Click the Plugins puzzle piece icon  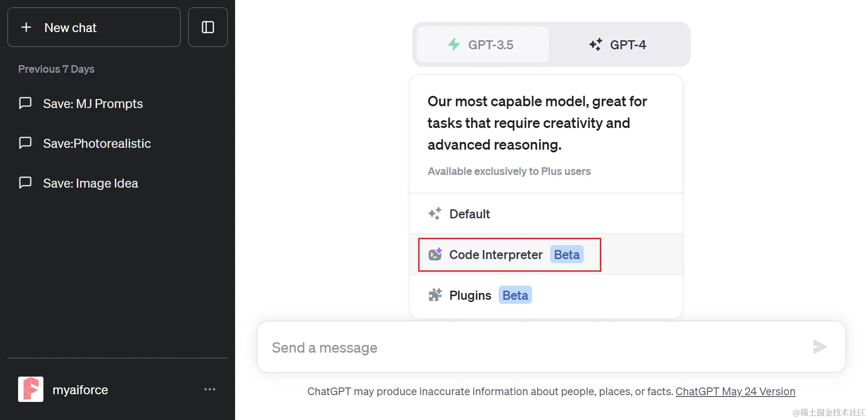pyautogui.click(x=435, y=295)
